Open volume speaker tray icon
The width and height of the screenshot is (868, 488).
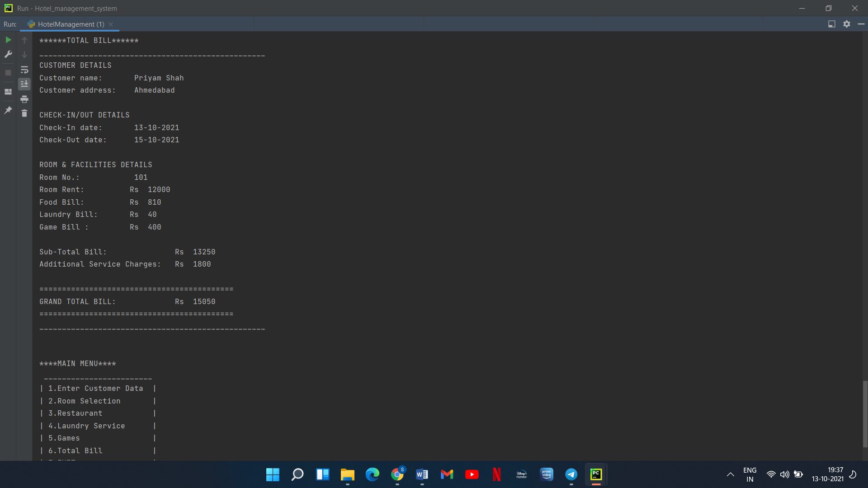point(785,474)
